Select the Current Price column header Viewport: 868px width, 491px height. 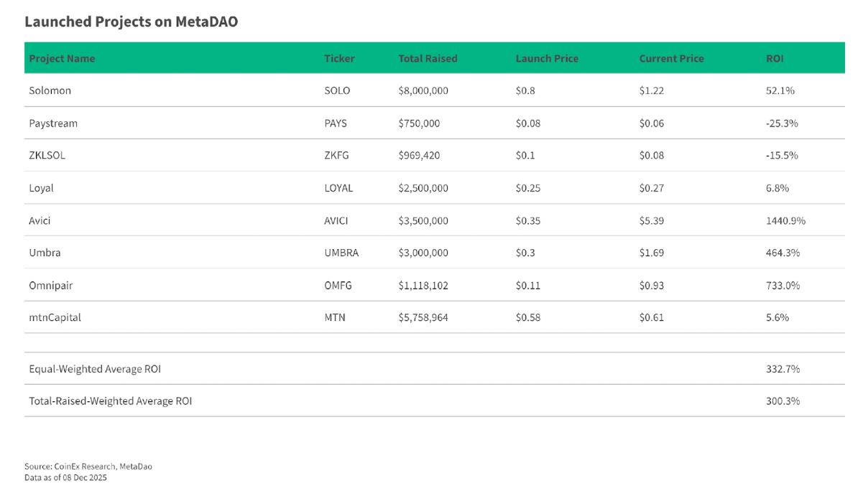pyautogui.click(x=671, y=58)
